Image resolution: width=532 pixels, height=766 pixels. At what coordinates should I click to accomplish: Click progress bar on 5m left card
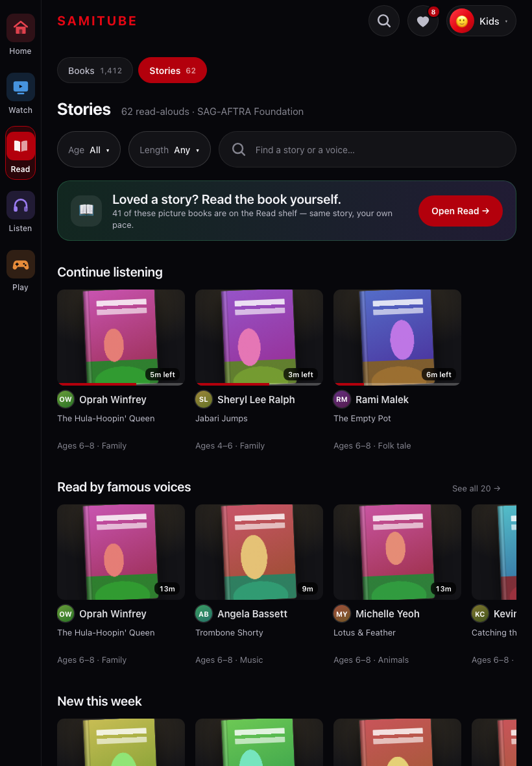121,384
